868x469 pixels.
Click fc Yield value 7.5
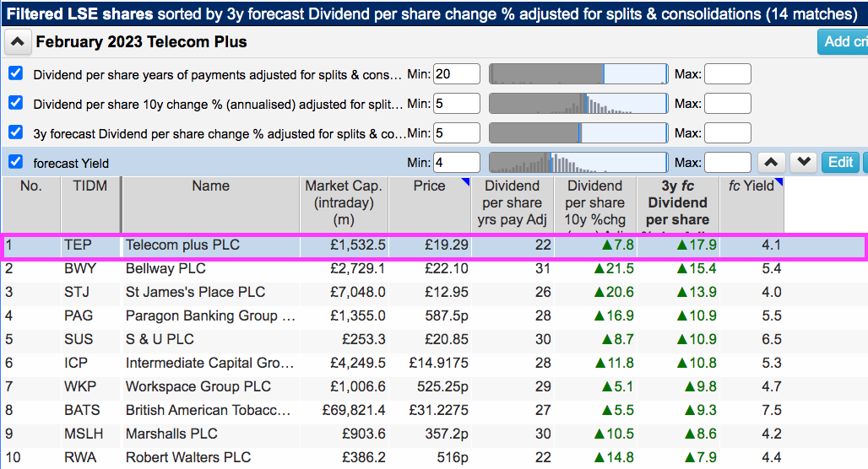click(771, 410)
